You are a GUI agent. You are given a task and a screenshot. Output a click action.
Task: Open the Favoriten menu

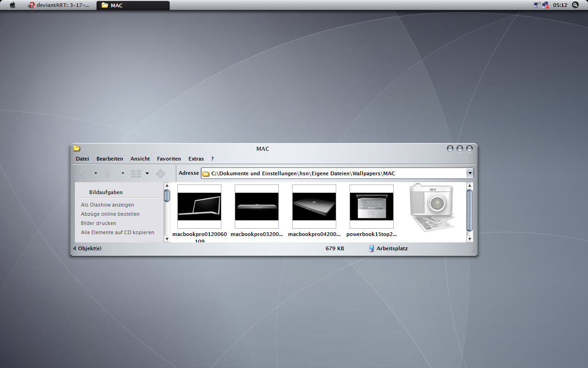pos(169,159)
